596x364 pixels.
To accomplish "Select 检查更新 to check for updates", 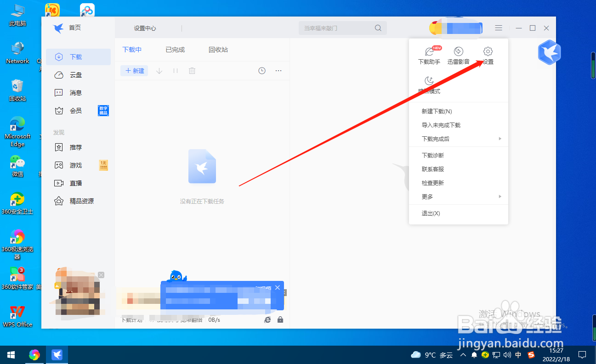I will 432,182.
